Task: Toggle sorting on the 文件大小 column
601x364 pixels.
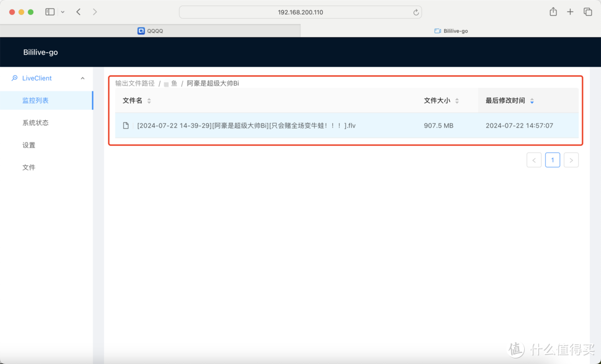Action: 457,101
